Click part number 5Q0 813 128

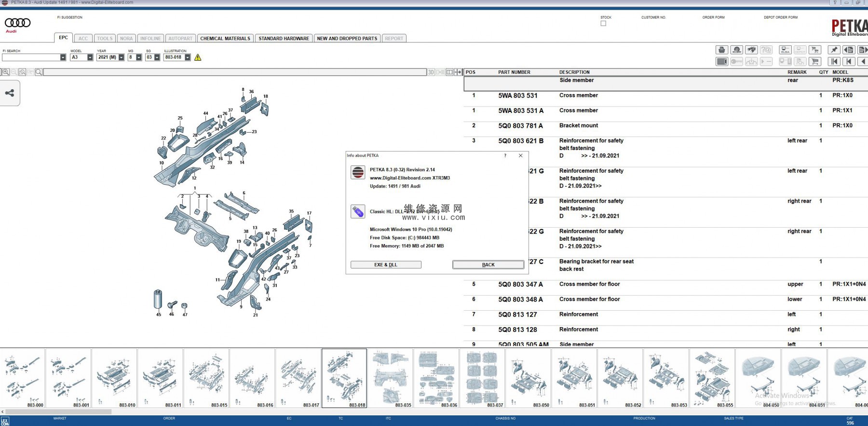click(517, 330)
